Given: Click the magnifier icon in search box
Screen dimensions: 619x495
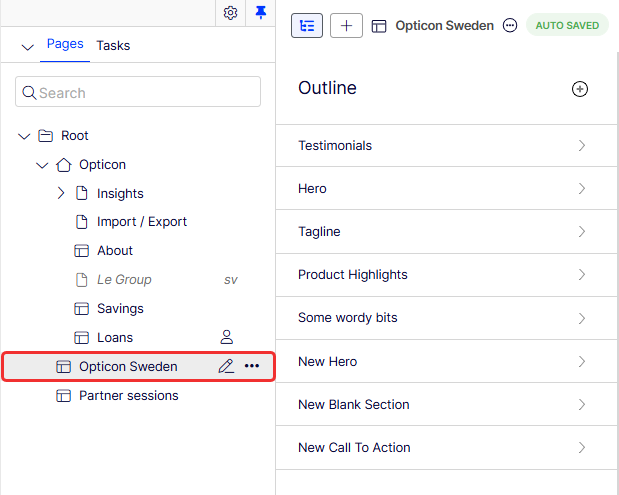Looking at the screenshot, I should pyautogui.click(x=29, y=92).
